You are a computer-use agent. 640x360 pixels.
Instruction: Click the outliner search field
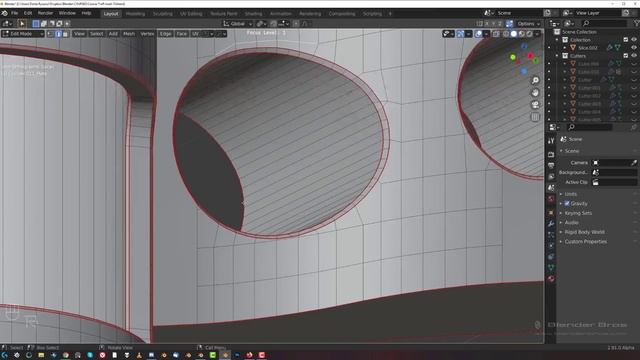[604, 24]
